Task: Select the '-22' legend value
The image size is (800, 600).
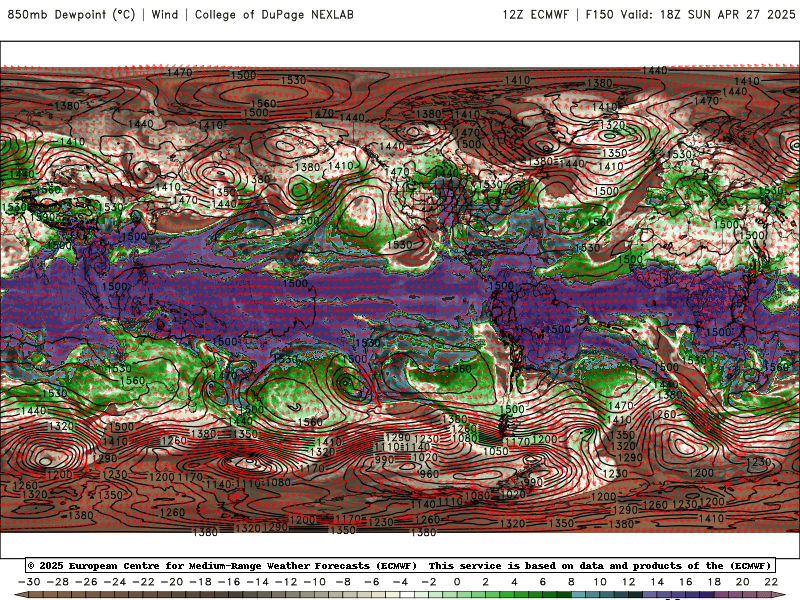Action: pos(143,582)
